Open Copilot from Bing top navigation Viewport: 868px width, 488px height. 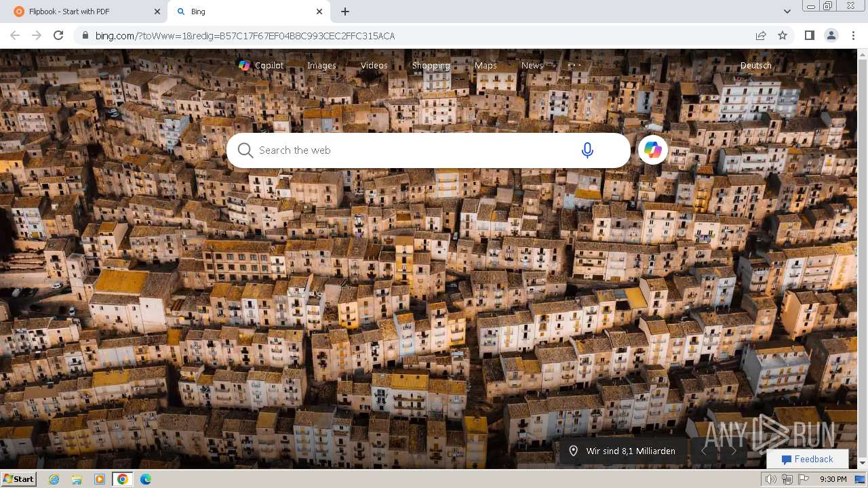click(261, 65)
